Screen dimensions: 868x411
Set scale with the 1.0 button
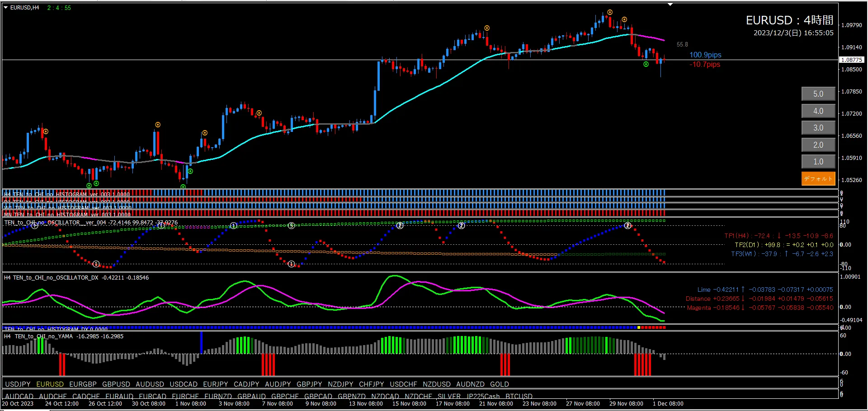pos(818,162)
